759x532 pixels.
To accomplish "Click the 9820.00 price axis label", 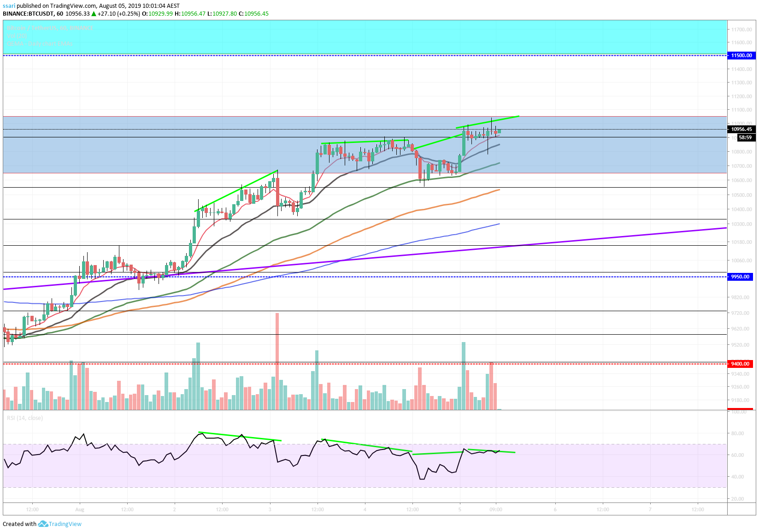I will coord(741,297).
